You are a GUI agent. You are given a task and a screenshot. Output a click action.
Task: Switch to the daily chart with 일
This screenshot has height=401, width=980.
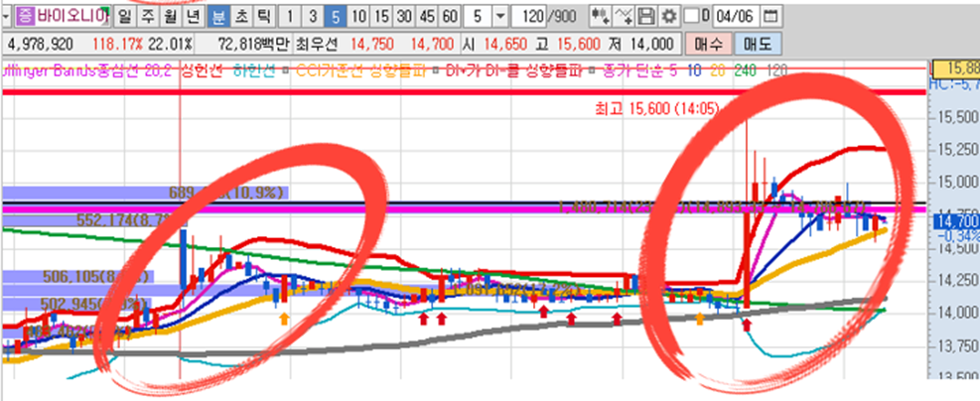124,16
